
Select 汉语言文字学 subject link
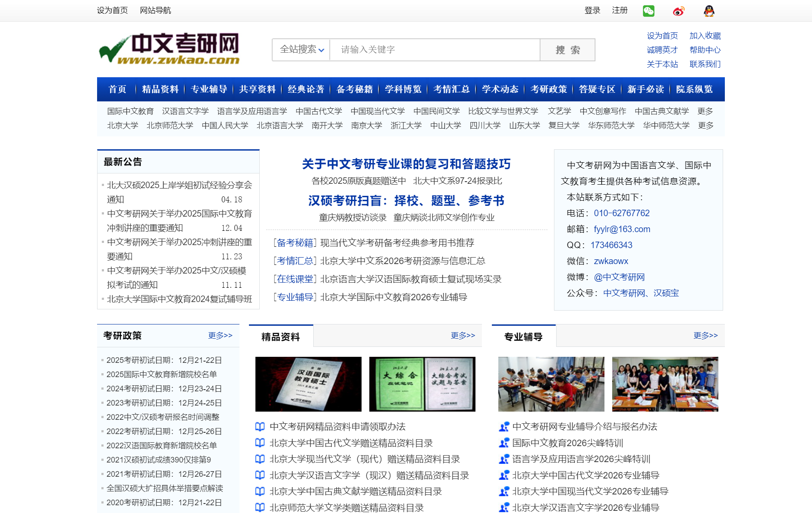pos(185,111)
